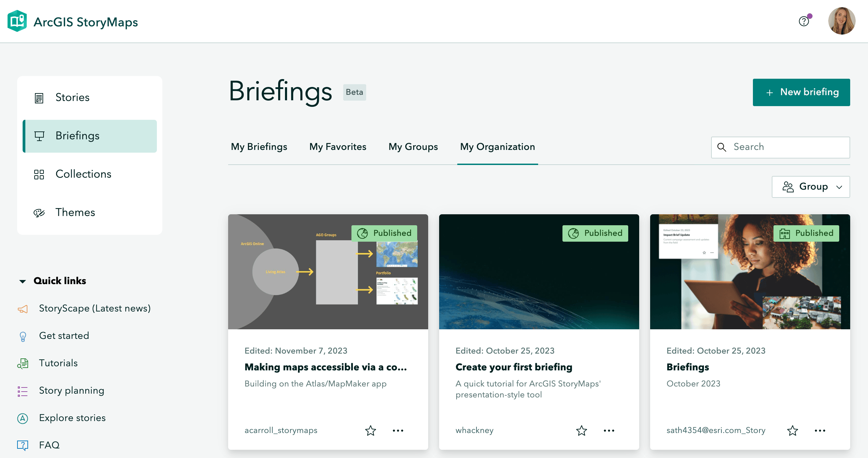Click the Themes sidebar icon

click(x=40, y=212)
